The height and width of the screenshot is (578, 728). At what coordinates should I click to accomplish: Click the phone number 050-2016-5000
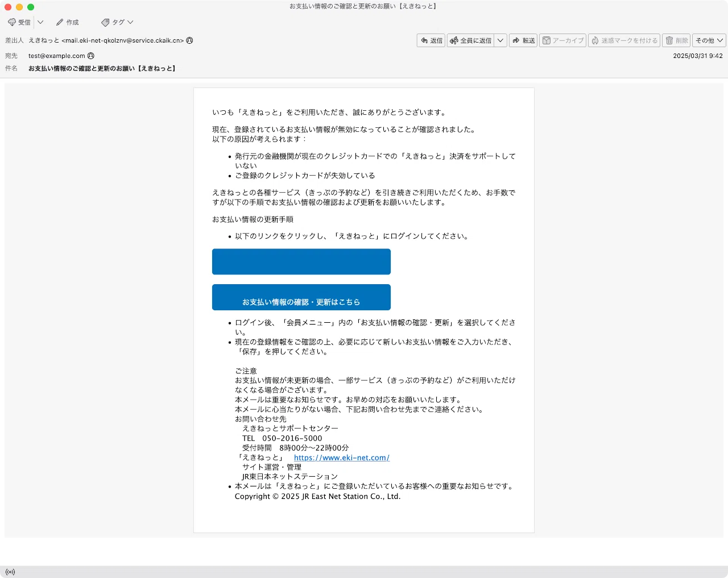(x=292, y=438)
